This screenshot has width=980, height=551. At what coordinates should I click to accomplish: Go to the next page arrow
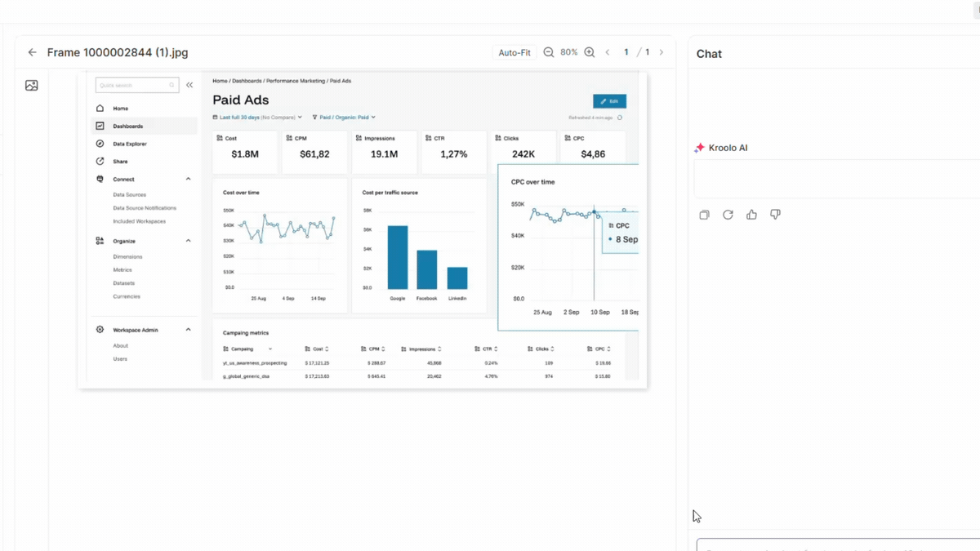(661, 52)
